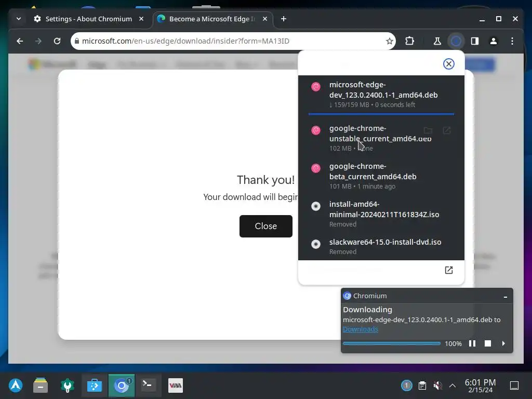
Task: Expand the tab search dropdown
Action: (19, 19)
